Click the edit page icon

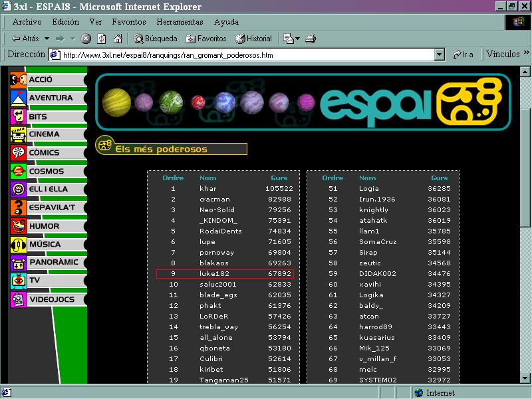[x=289, y=39]
